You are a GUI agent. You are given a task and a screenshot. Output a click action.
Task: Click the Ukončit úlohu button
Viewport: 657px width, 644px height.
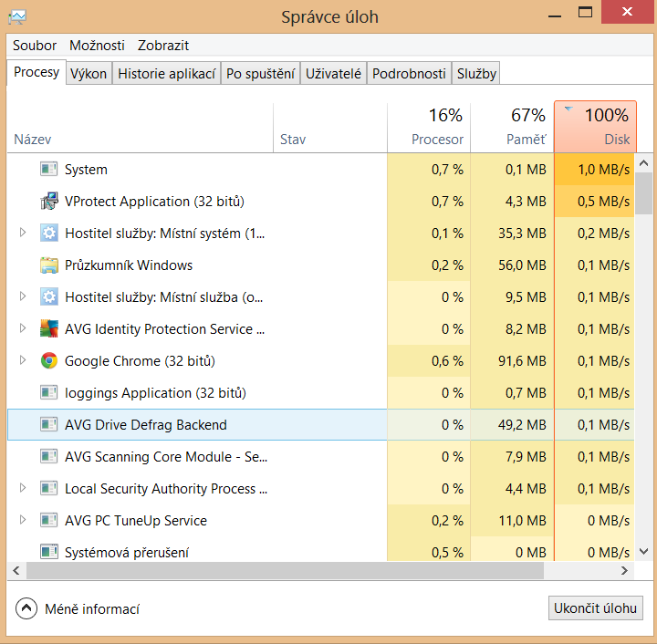pyautogui.click(x=595, y=608)
